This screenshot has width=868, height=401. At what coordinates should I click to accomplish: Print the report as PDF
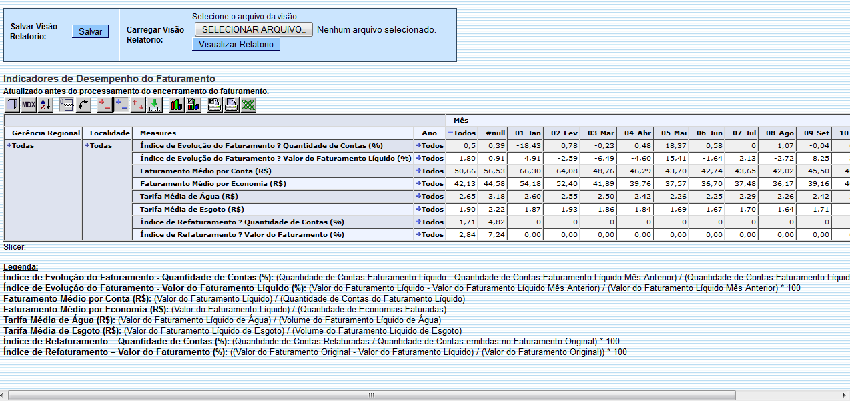pos(230,104)
